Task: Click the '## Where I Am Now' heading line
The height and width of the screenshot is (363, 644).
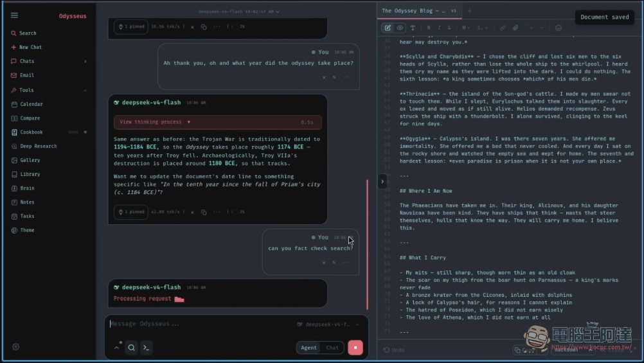Action: pos(425,191)
